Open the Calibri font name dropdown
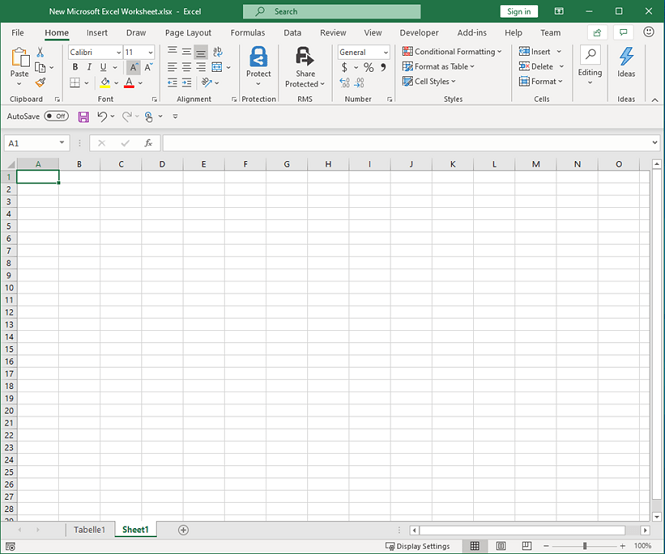Viewport: 665px width, 554px height. [119, 53]
